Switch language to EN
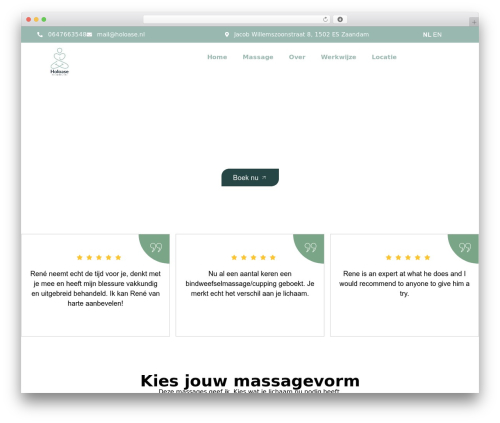 pyautogui.click(x=437, y=35)
